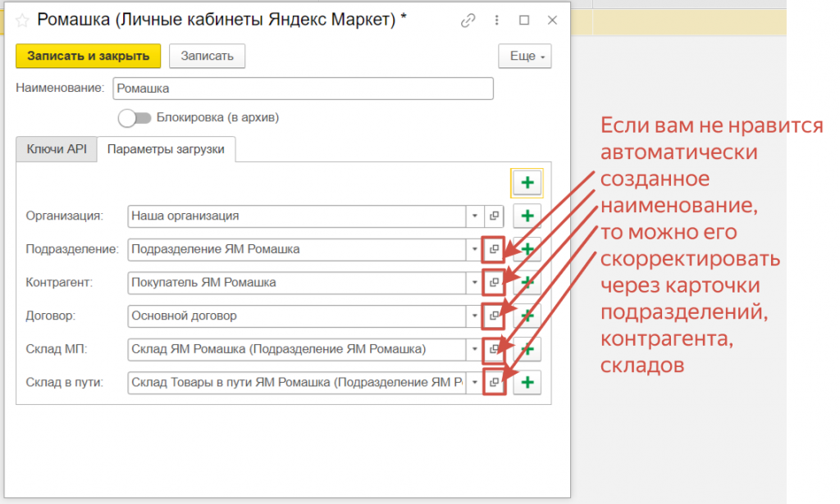Open the Еще dropdown menu
The height and width of the screenshot is (504, 840).
(x=524, y=56)
